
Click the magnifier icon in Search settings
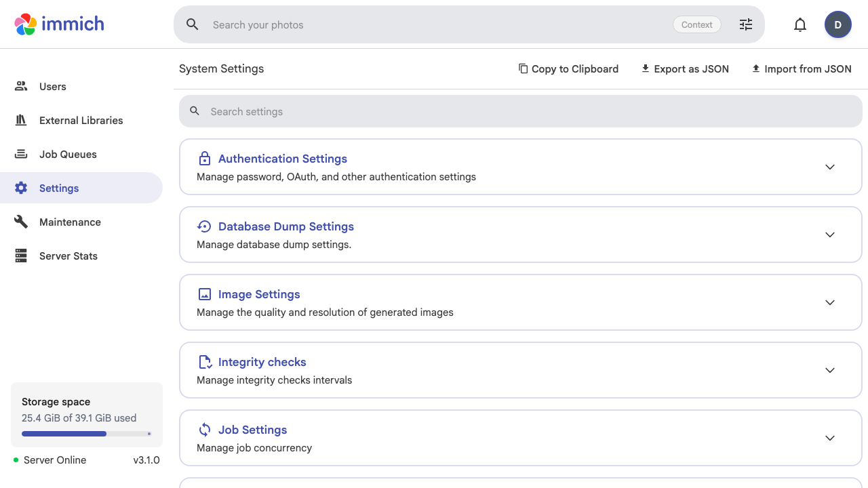tap(195, 111)
